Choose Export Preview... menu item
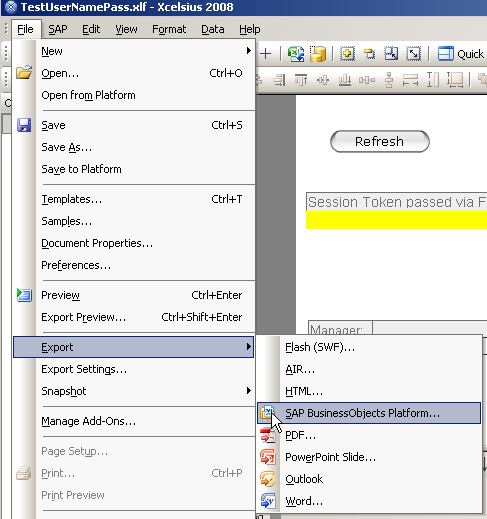This screenshot has height=519, width=487. 133,317
